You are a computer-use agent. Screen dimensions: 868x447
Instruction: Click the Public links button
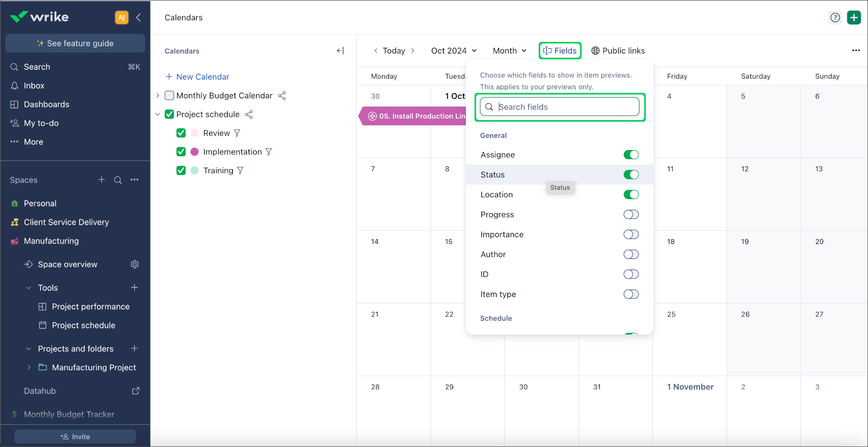pyautogui.click(x=618, y=51)
